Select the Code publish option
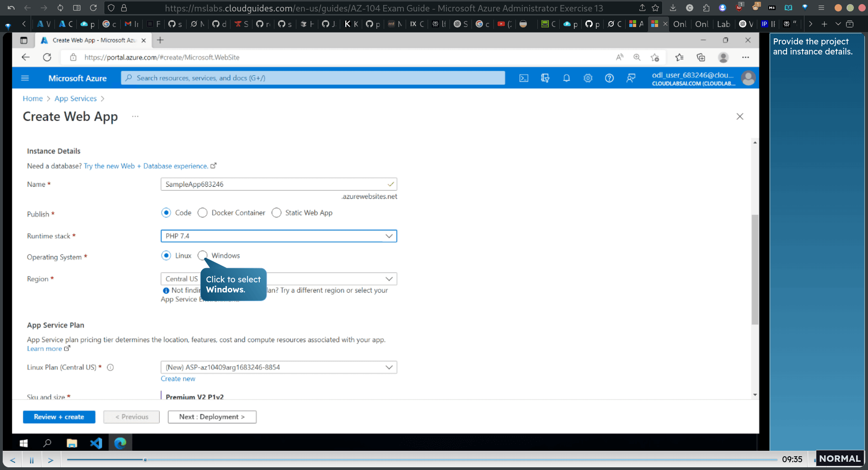The height and width of the screenshot is (470, 868). (x=166, y=213)
